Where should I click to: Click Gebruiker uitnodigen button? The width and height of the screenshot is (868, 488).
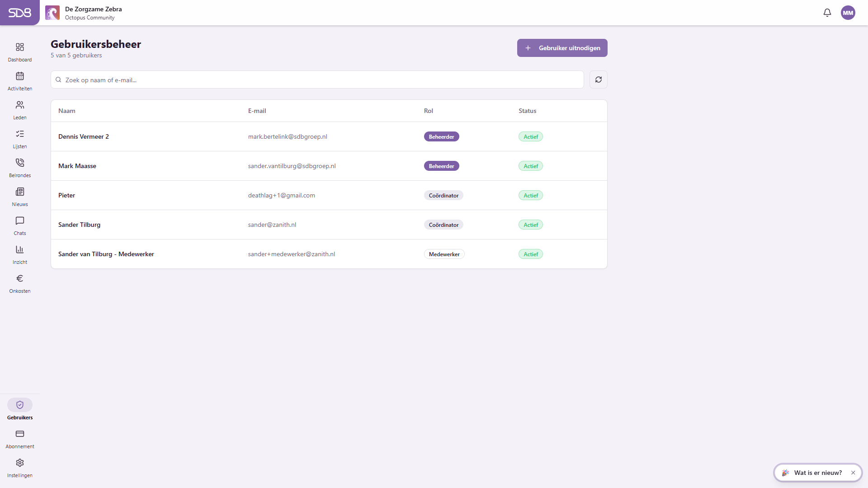(x=562, y=48)
